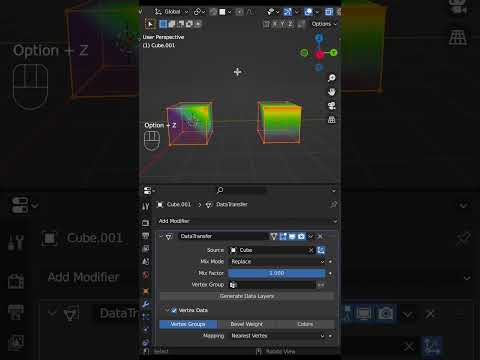
Task: Remove the DataTransfer modifier
Action: pos(320,236)
